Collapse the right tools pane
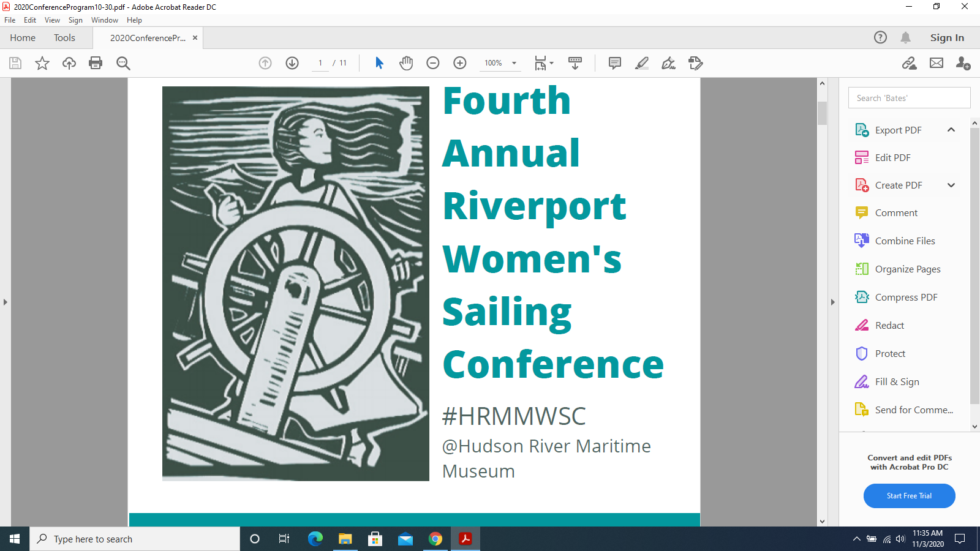The width and height of the screenshot is (980, 551). (832, 302)
